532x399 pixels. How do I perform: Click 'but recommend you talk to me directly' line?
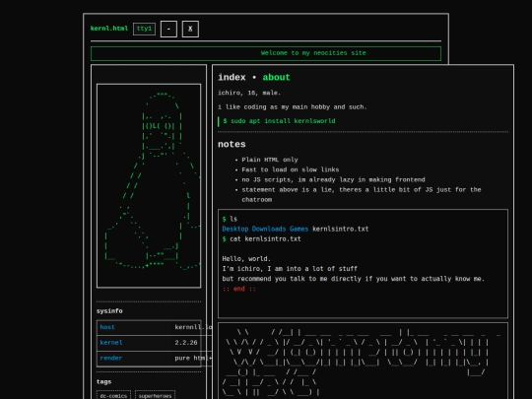354,279
